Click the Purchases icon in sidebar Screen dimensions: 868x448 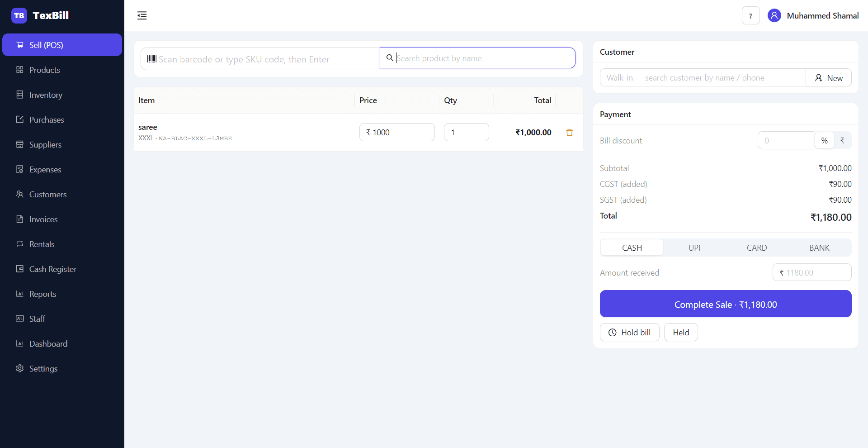pyautogui.click(x=20, y=119)
